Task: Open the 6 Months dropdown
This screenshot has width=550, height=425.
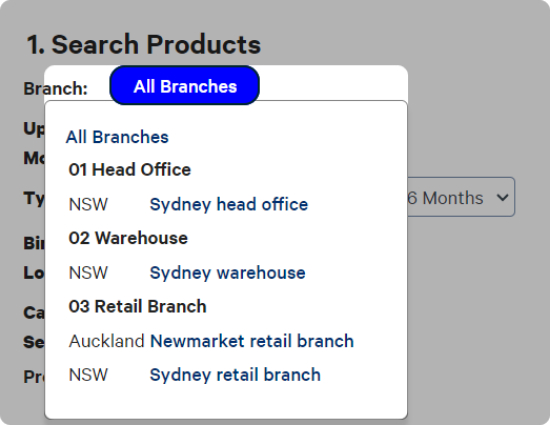Action: coord(461,197)
